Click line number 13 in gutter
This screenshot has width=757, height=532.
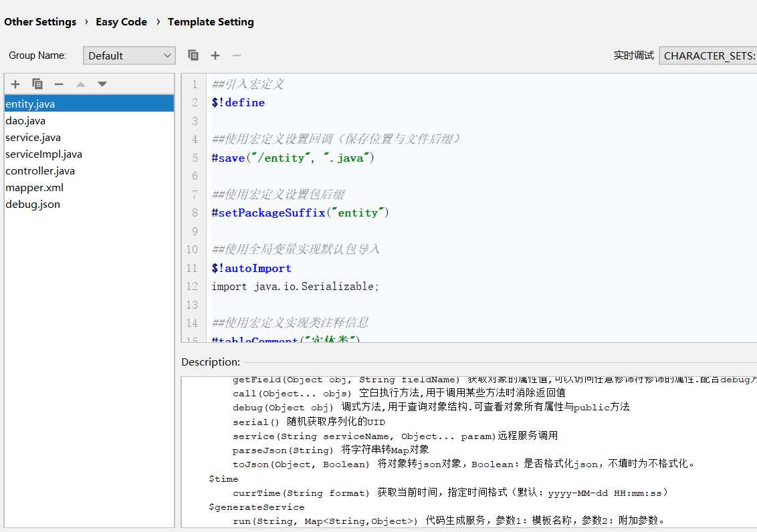coord(192,305)
